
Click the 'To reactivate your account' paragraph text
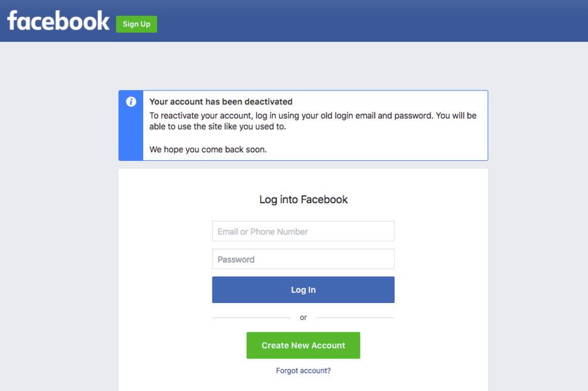coord(313,121)
